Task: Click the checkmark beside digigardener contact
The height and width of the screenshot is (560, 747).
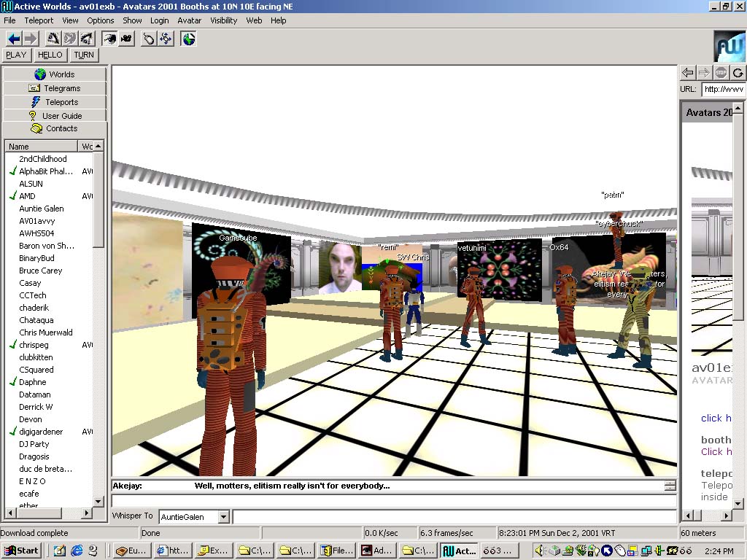Action: pos(12,432)
